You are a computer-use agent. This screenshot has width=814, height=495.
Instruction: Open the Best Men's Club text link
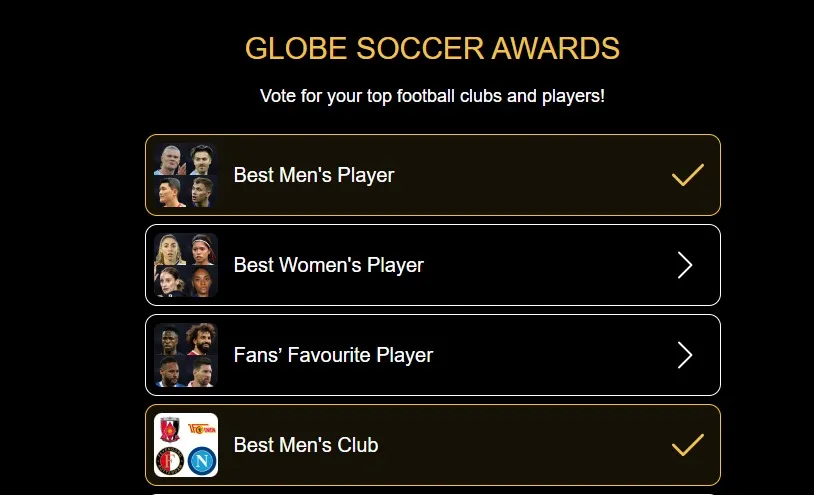pos(306,445)
